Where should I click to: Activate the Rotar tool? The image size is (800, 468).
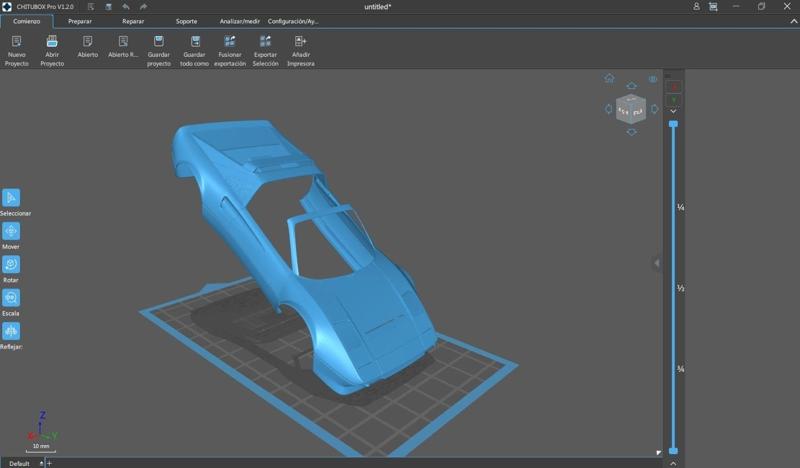11,264
